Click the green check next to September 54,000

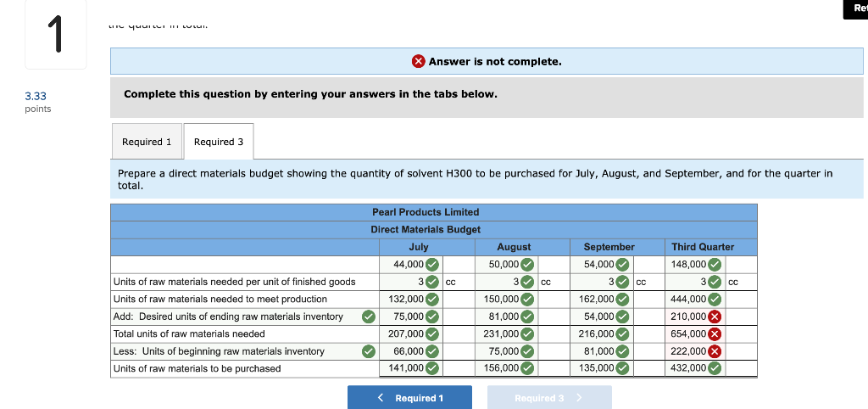623,265
